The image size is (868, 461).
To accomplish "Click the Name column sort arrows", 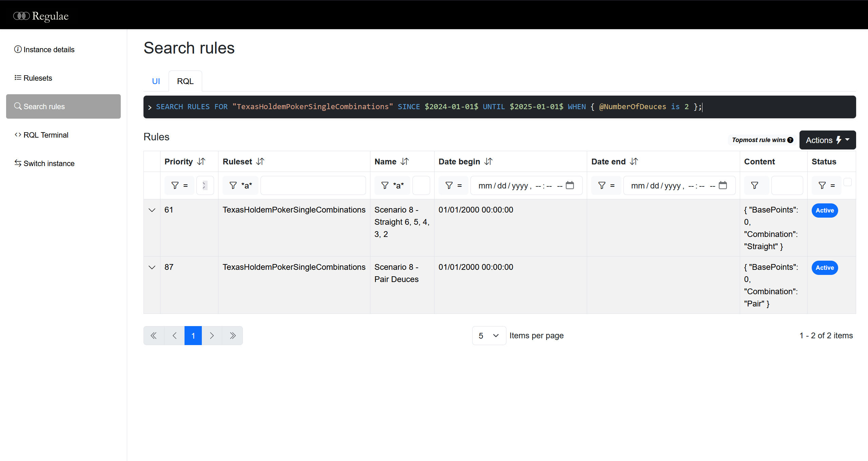I will click(x=405, y=161).
